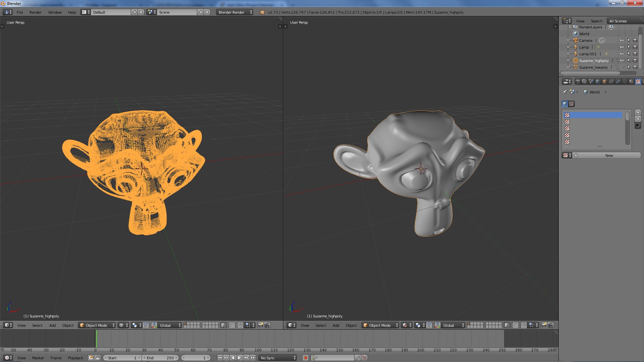
Task: Toggle selectability arrow for Suzanne_highpoly
Action: pos(629,60)
